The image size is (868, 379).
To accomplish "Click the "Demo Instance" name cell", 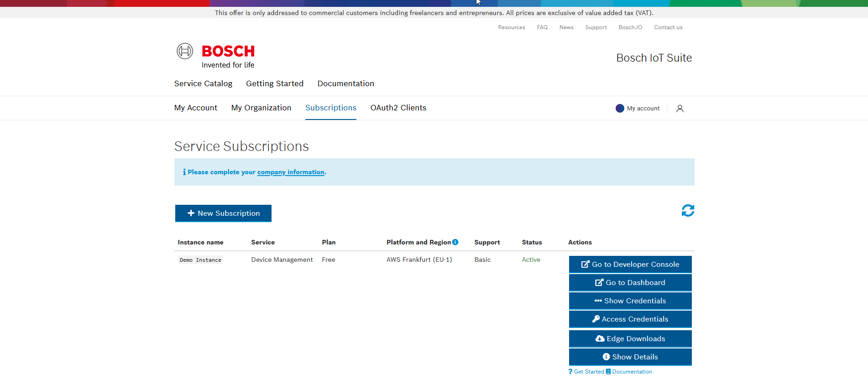I will 200,260.
